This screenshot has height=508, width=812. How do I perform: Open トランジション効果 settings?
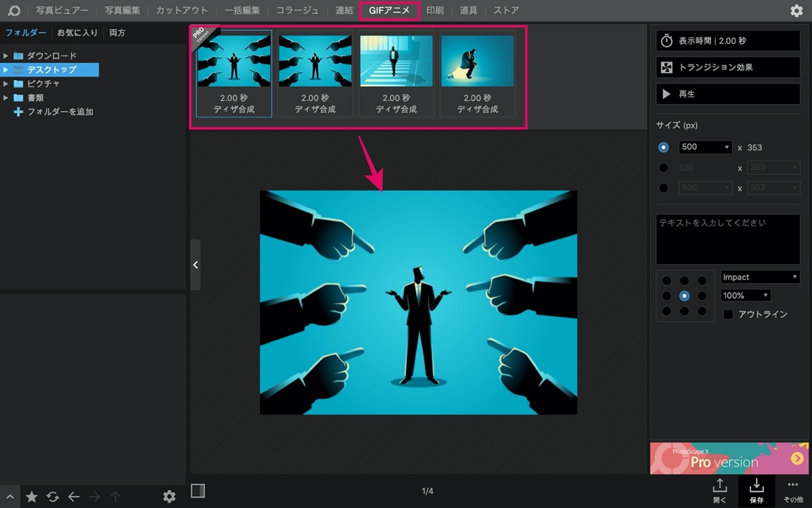[x=728, y=67]
